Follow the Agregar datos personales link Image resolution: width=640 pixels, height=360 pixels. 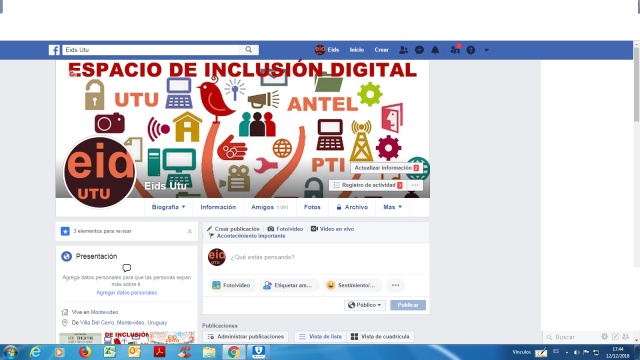(x=127, y=293)
